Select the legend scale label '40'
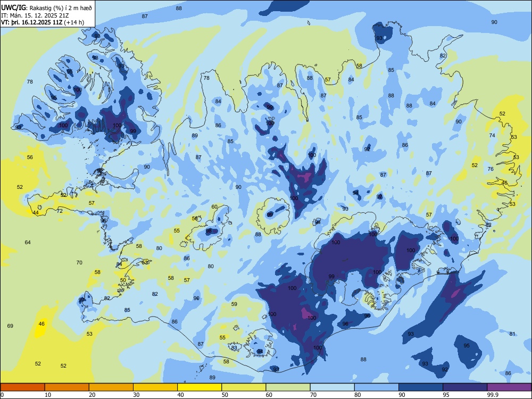 pos(181,395)
